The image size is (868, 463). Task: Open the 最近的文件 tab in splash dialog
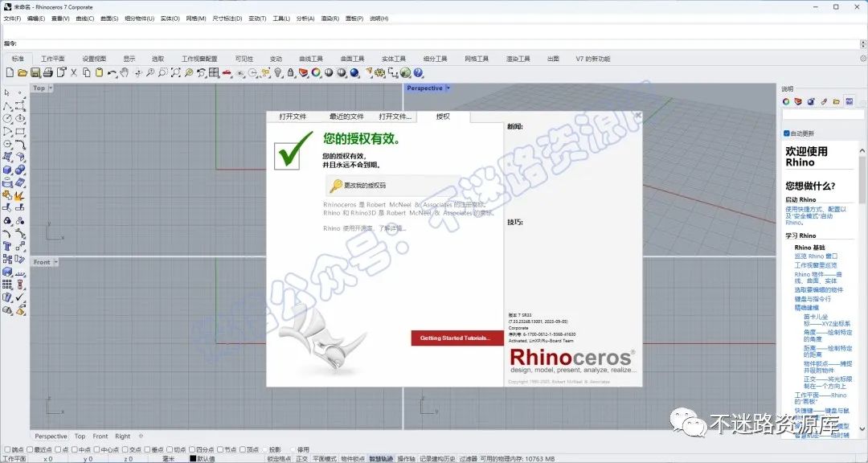tap(346, 117)
